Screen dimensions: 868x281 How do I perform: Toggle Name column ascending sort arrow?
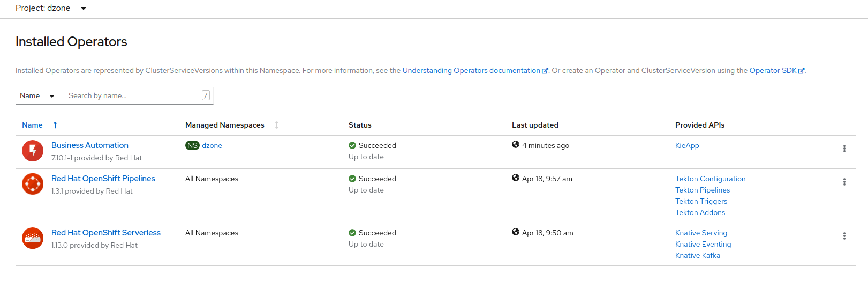(x=55, y=125)
